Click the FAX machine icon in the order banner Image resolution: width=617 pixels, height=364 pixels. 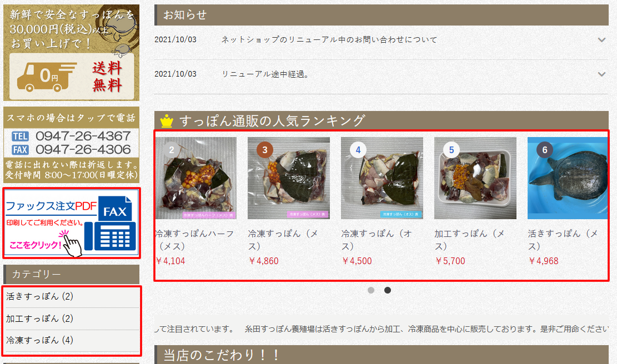(111, 223)
